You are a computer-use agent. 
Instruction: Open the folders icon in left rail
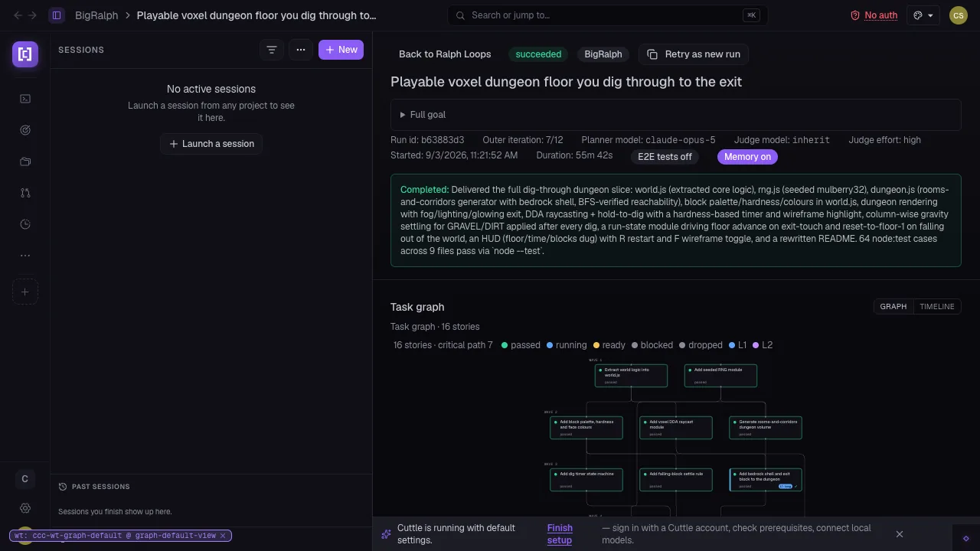pyautogui.click(x=25, y=161)
